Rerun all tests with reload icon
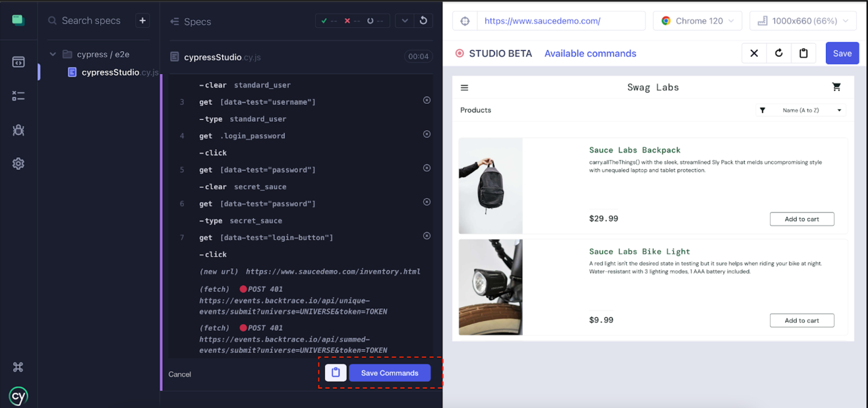Image resolution: width=868 pixels, height=408 pixels. pyautogui.click(x=423, y=20)
